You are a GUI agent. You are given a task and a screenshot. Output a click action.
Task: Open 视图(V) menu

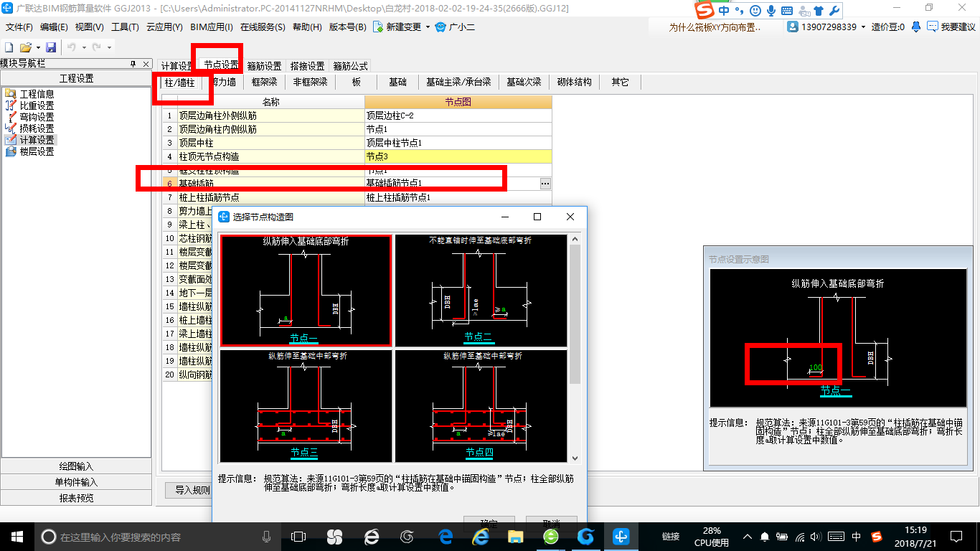[x=90, y=27]
